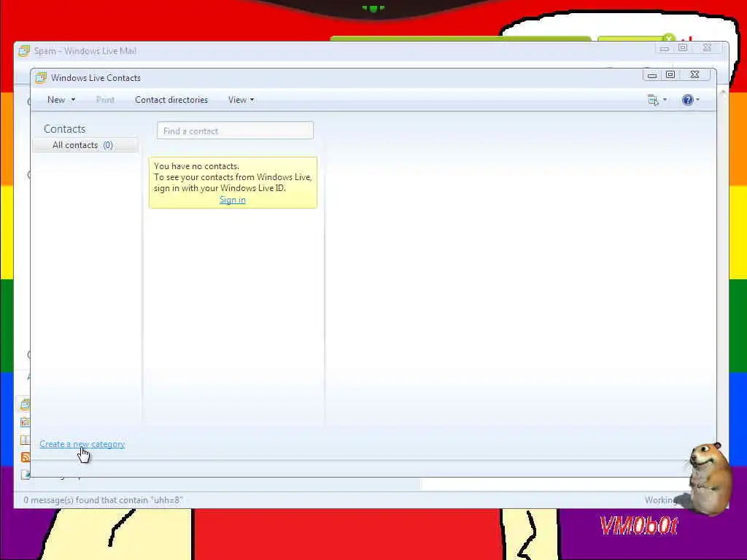
Task: Click the Working status in Mail window
Action: [661, 500]
